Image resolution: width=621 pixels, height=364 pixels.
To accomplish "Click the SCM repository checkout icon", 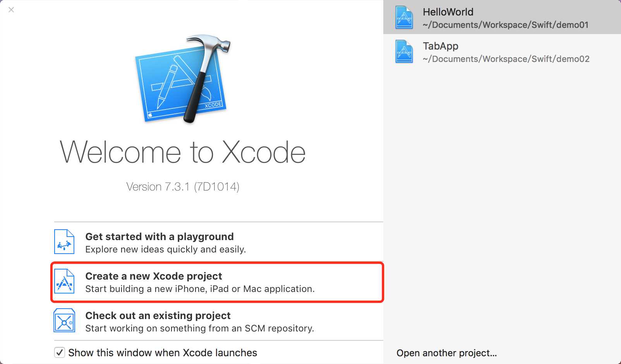I will [x=64, y=321].
